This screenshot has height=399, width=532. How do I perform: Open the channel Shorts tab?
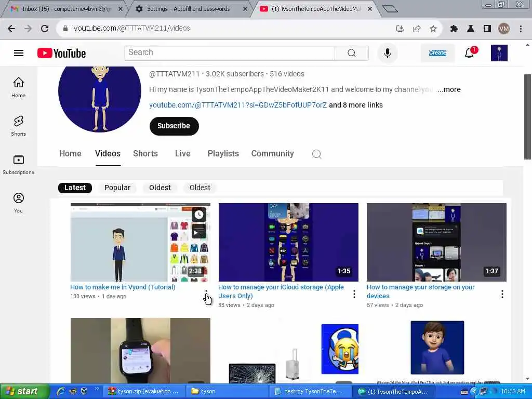click(x=145, y=154)
